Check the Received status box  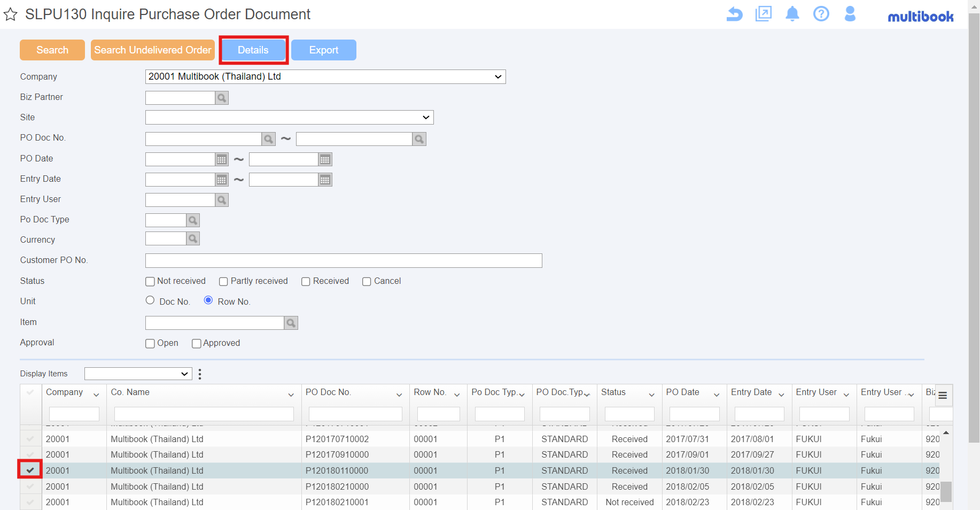click(306, 282)
